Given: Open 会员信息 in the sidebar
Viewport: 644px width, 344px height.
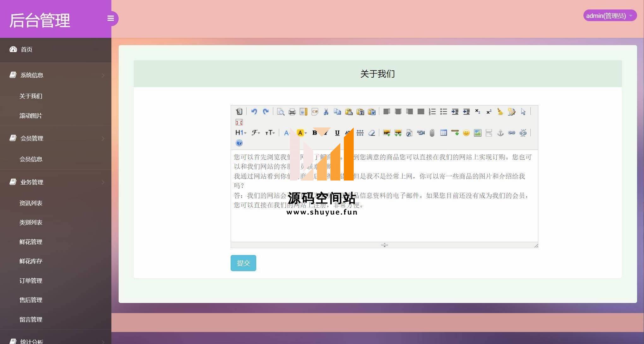Looking at the screenshot, I should (x=31, y=159).
